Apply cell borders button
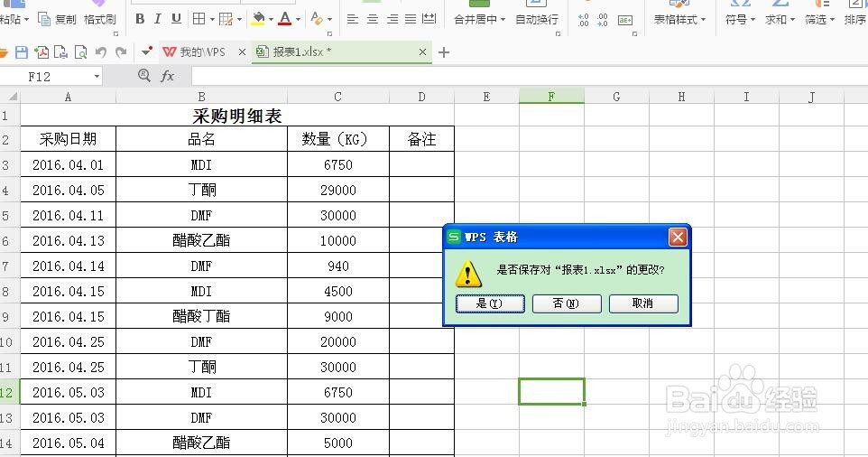868x457 pixels. (x=199, y=19)
